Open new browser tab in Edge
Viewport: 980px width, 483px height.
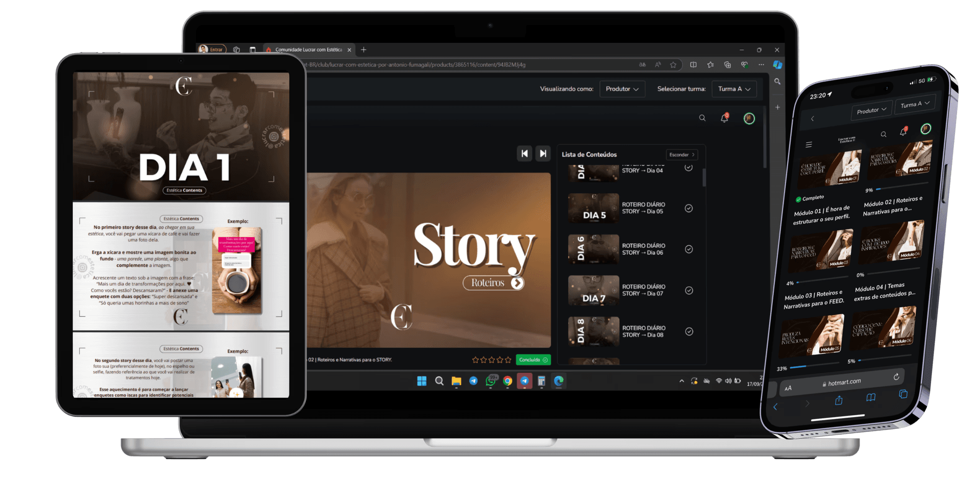(x=363, y=49)
